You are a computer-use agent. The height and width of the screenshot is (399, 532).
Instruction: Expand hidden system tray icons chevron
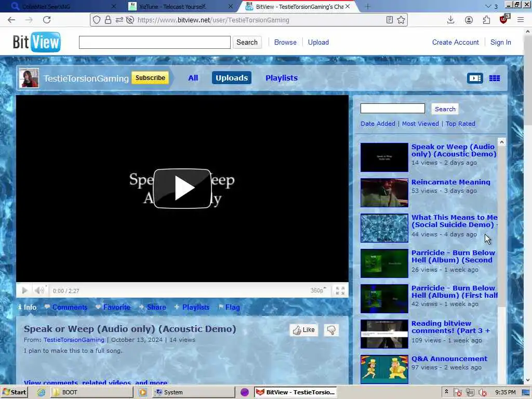tap(446, 392)
